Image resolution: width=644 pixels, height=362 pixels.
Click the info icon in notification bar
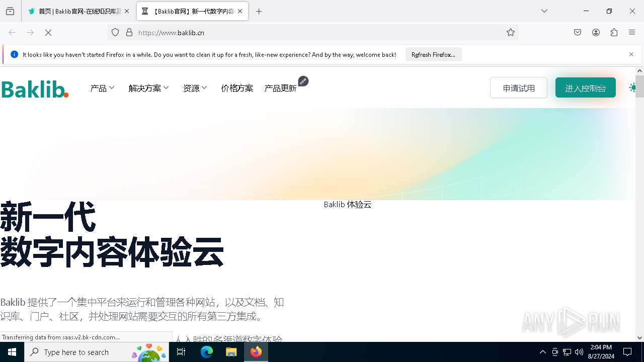point(14,54)
